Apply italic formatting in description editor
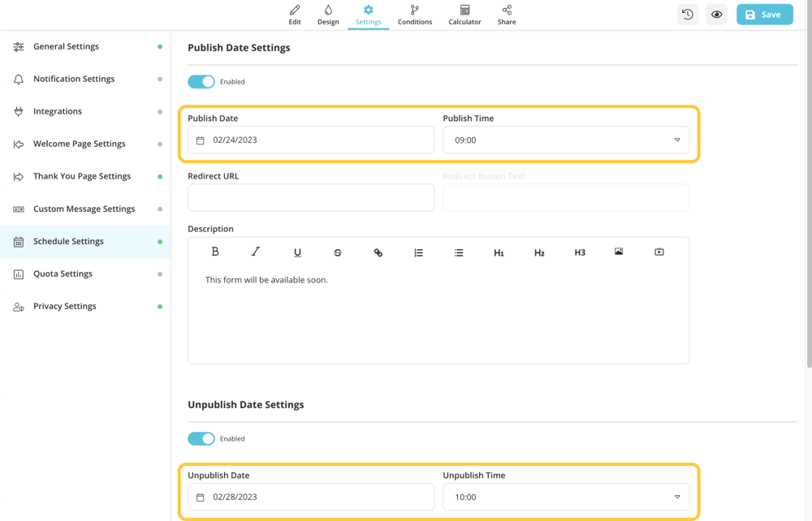812x521 pixels. (x=256, y=252)
